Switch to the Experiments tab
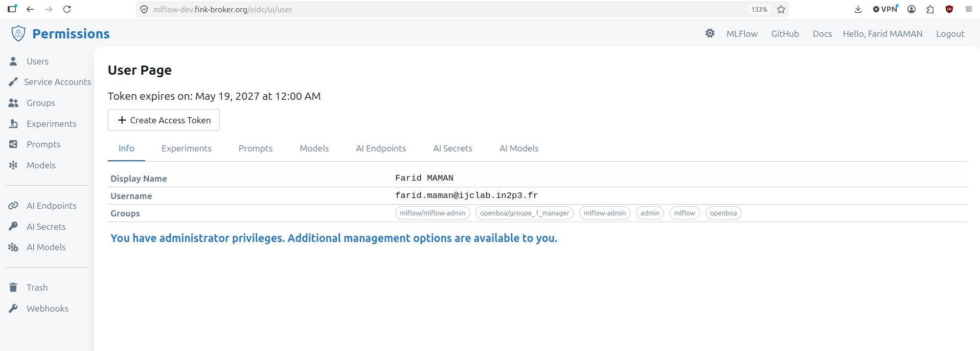The height and width of the screenshot is (351, 980). [x=187, y=148]
